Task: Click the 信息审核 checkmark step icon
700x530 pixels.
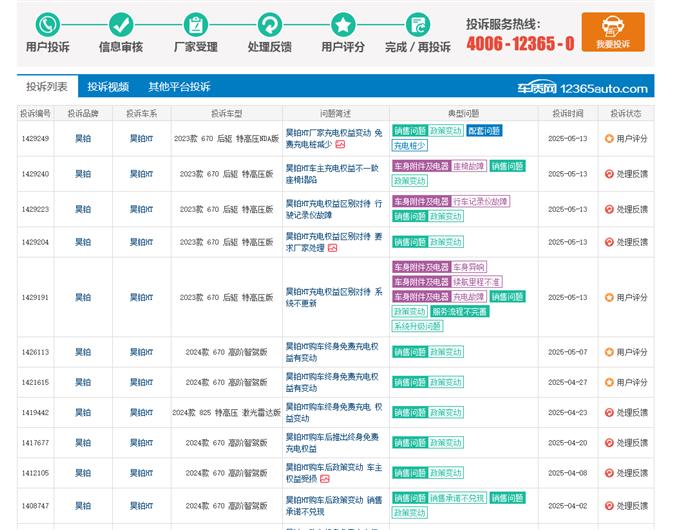Action: [121, 25]
